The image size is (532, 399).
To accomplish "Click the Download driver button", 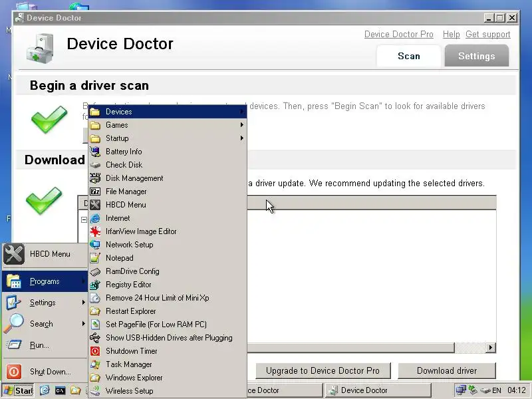I will click(x=447, y=370).
